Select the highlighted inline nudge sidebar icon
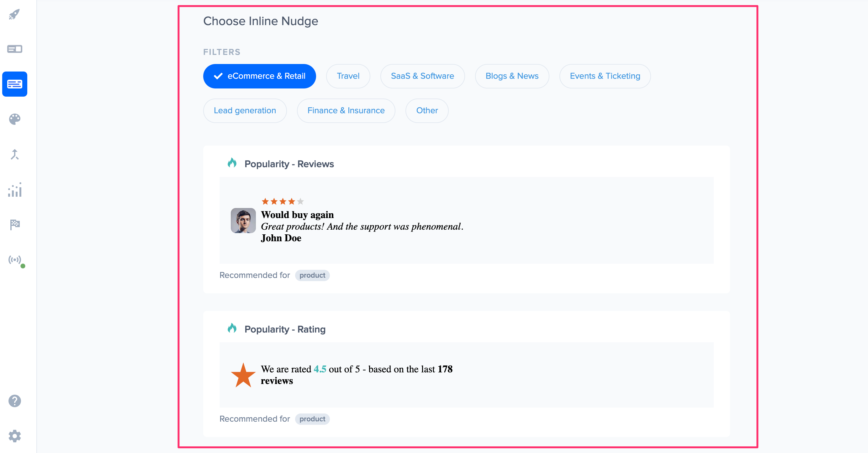 pyautogui.click(x=14, y=84)
